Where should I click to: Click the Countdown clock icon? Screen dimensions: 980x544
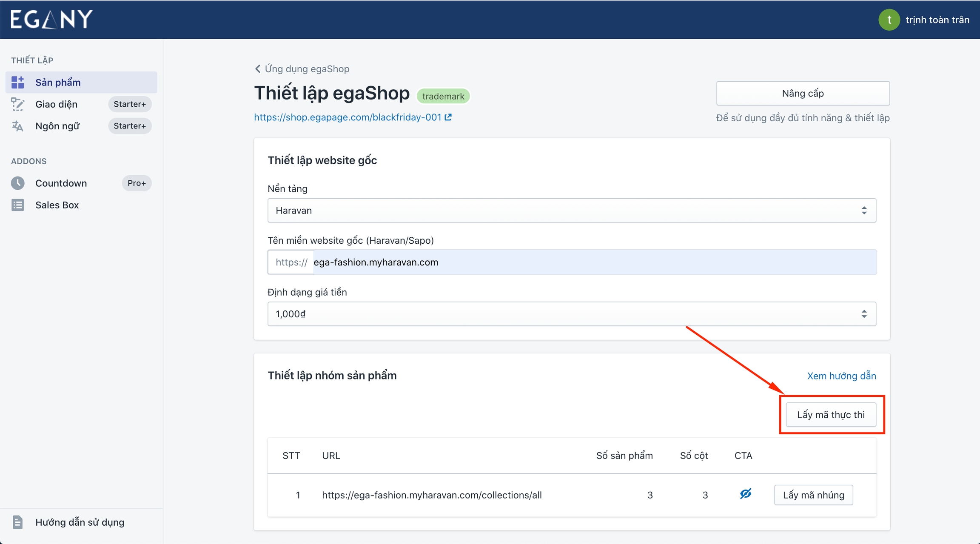coord(17,183)
